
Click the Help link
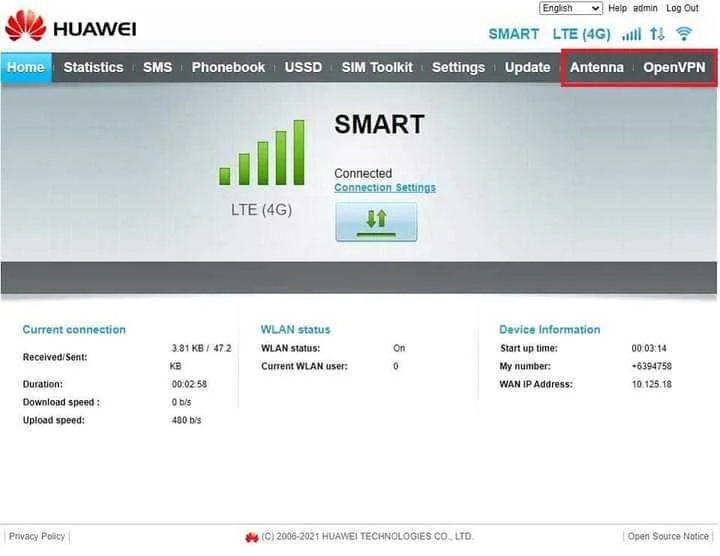617,8
